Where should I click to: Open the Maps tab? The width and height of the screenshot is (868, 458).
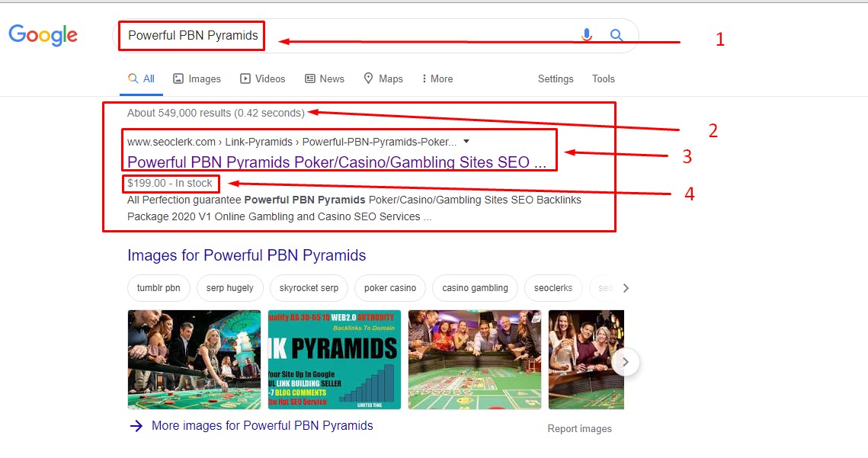pos(383,78)
